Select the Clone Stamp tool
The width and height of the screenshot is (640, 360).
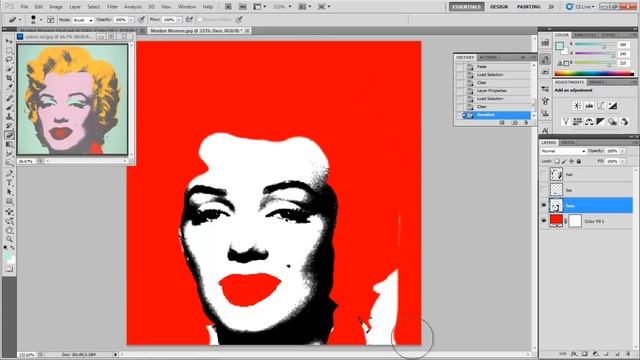[x=9, y=117]
